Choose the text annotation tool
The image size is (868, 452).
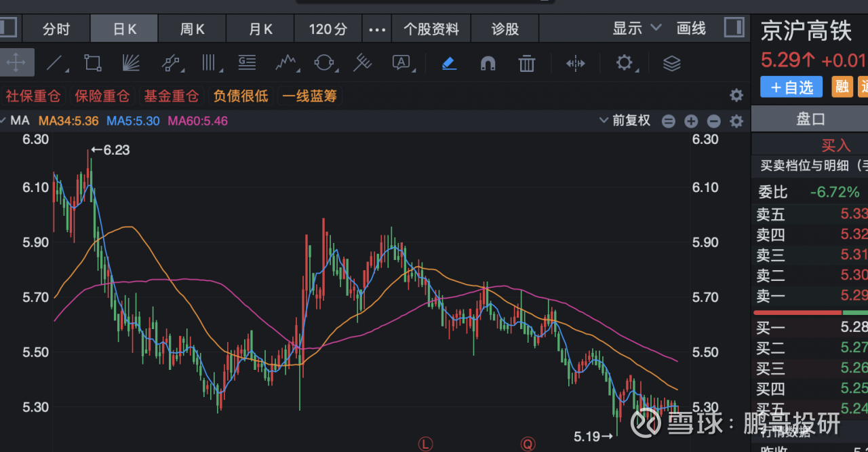(401, 64)
